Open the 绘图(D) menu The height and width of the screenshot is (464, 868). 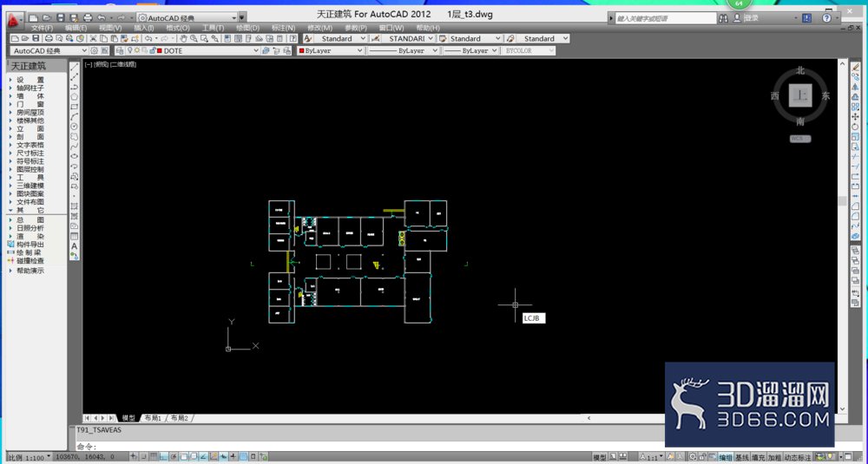coord(247,28)
